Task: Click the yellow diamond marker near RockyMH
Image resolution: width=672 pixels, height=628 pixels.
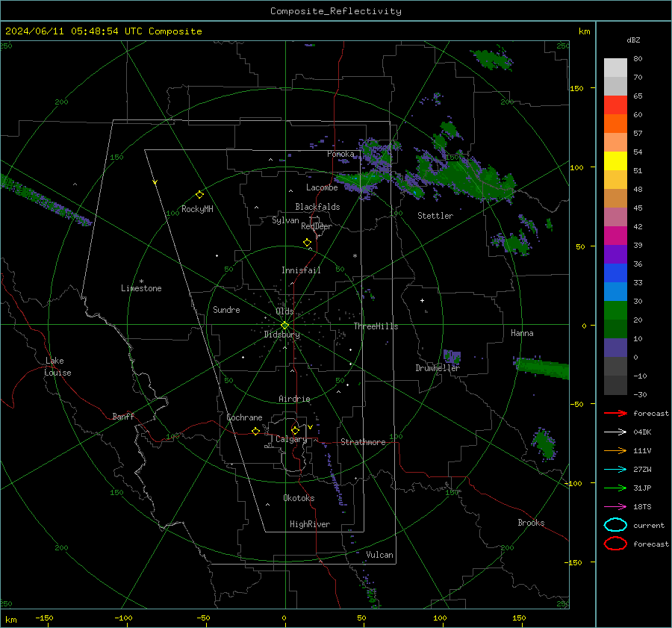Action: tap(199, 195)
